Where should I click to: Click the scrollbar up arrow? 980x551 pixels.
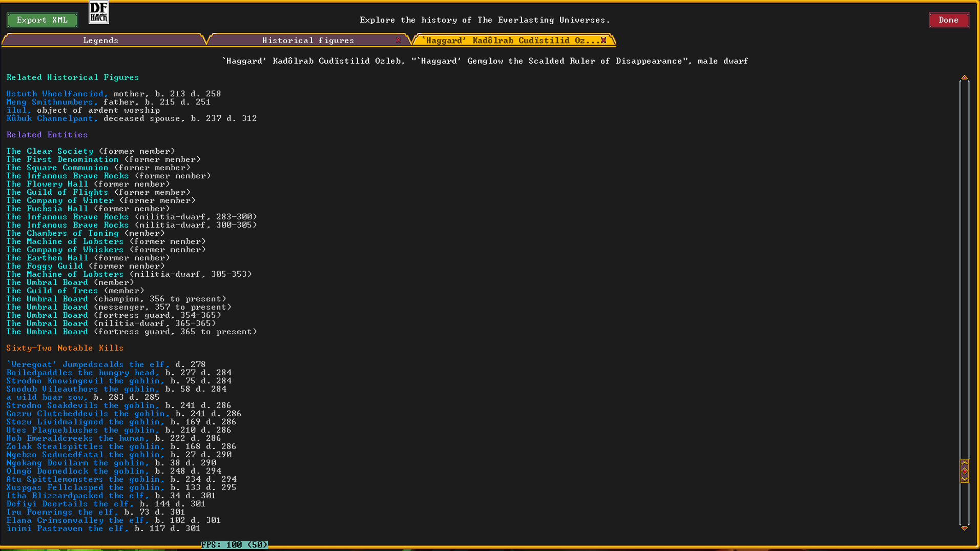pyautogui.click(x=964, y=77)
